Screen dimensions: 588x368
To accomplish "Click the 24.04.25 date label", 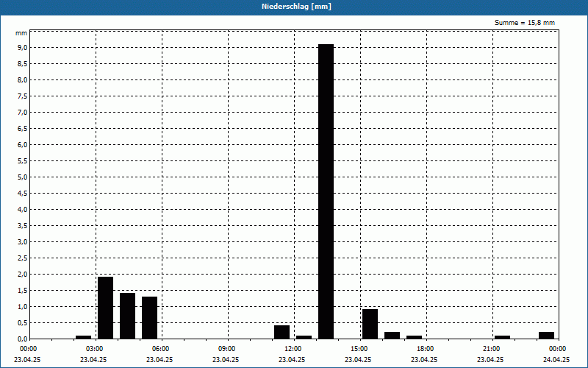I will tap(556, 359).
